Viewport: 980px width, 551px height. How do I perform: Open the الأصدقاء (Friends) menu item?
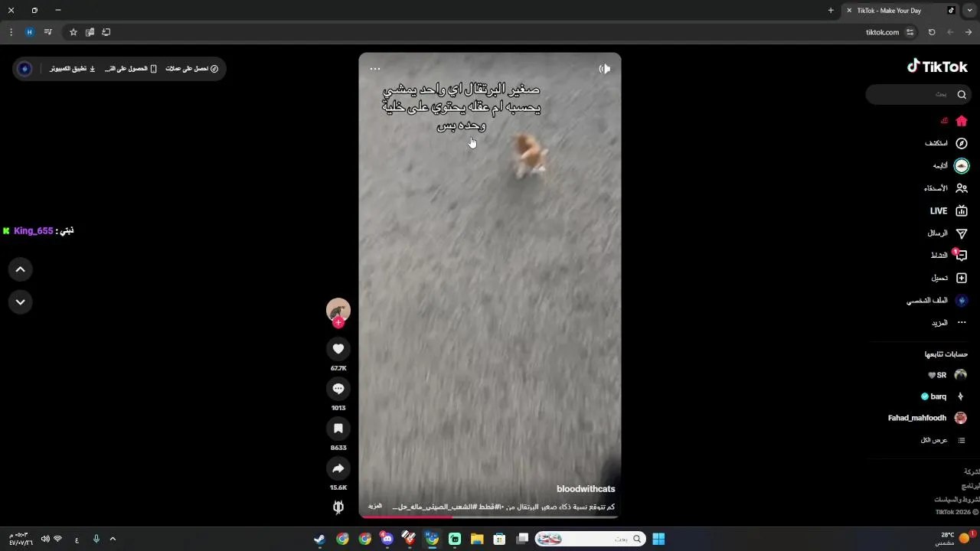pos(946,188)
